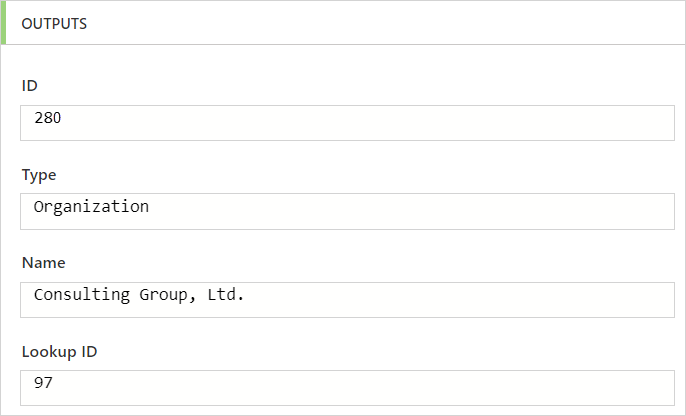The width and height of the screenshot is (686, 416).
Task: Click the word Organization in the Type box
Action: pos(91,207)
